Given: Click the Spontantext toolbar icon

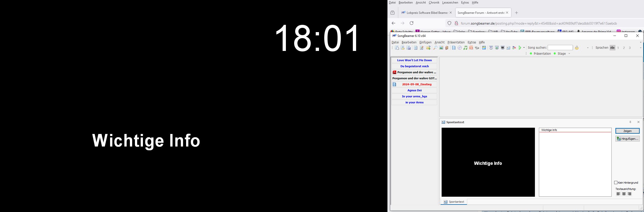Looking at the screenshot, I should pos(508,48).
